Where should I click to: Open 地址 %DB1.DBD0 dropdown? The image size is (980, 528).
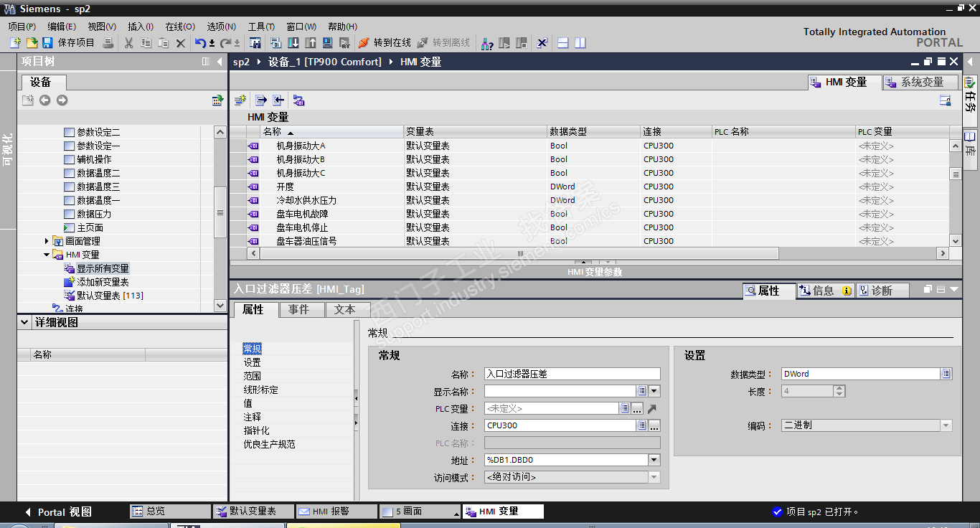tap(654, 460)
